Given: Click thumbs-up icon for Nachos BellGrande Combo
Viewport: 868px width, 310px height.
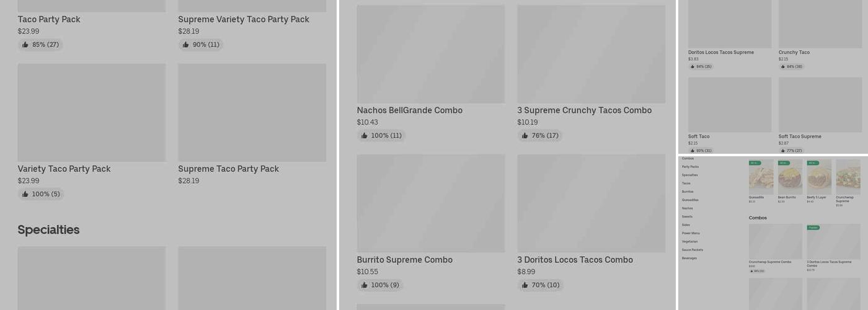Looking at the screenshot, I should 365,136.
